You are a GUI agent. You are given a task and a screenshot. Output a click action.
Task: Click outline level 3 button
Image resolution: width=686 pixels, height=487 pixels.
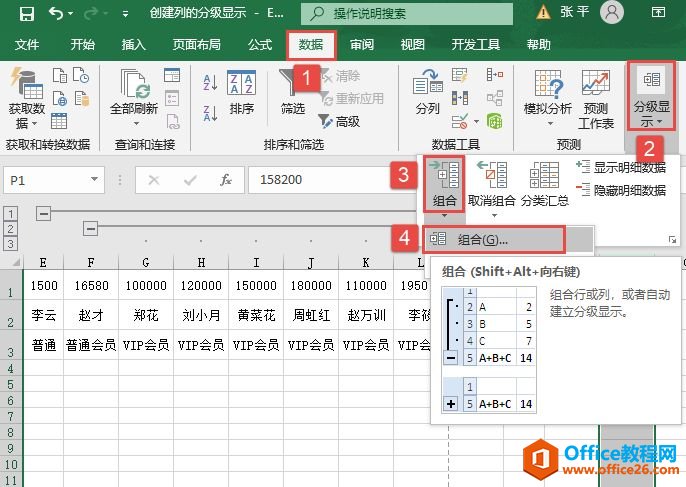pos(10,244)
